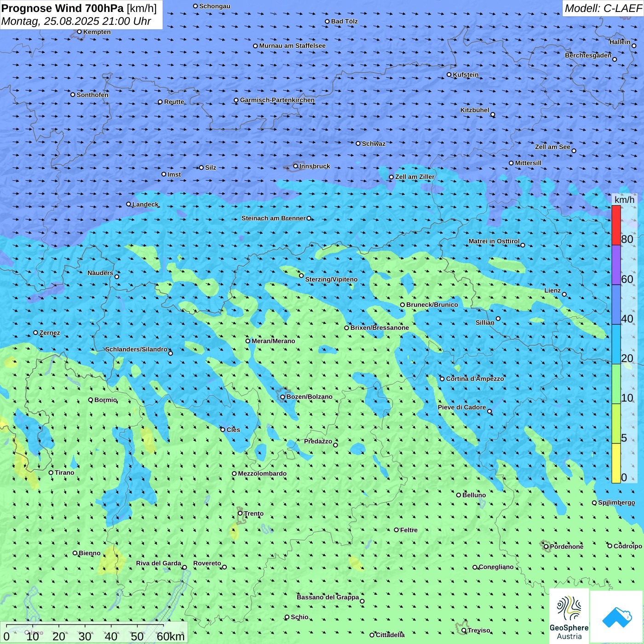644x644 pixels.
Task: Click the 'Conegliano' label
Action: coord(496,567)
